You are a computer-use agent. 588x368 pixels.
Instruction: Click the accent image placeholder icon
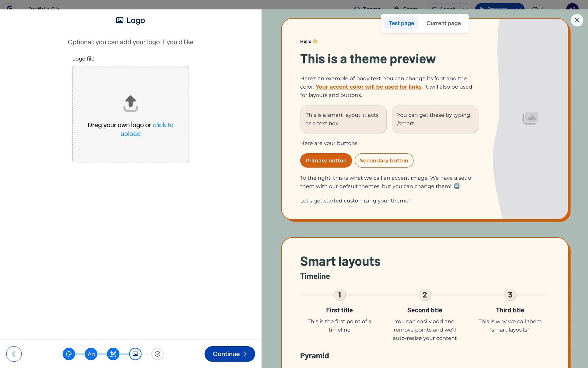530,118
